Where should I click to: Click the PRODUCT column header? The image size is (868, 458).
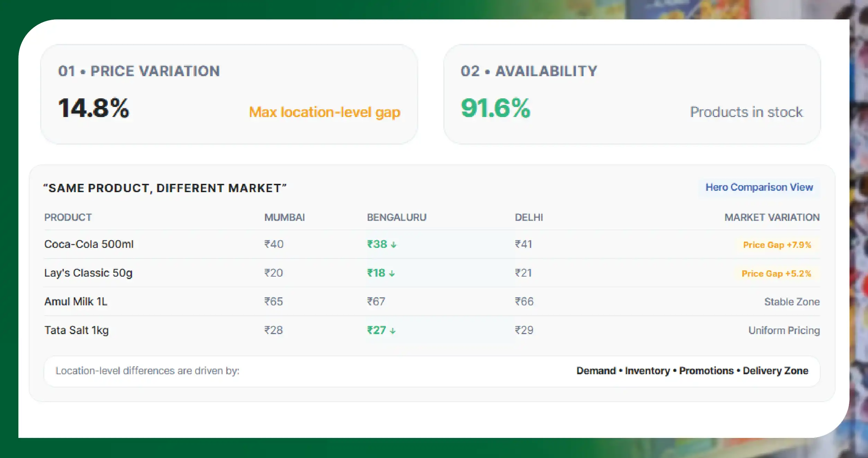click(68, 217)
